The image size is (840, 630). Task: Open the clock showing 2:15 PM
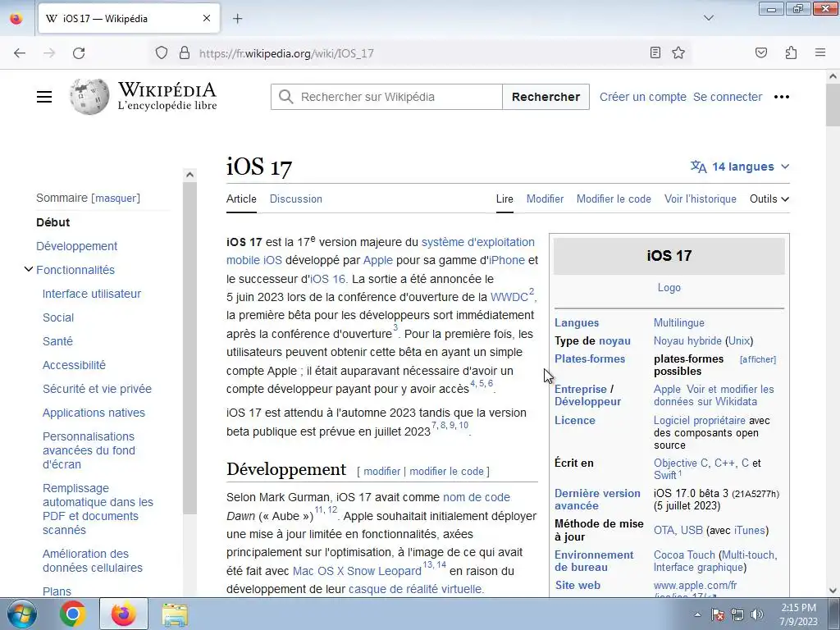click(x=798, y=614)
